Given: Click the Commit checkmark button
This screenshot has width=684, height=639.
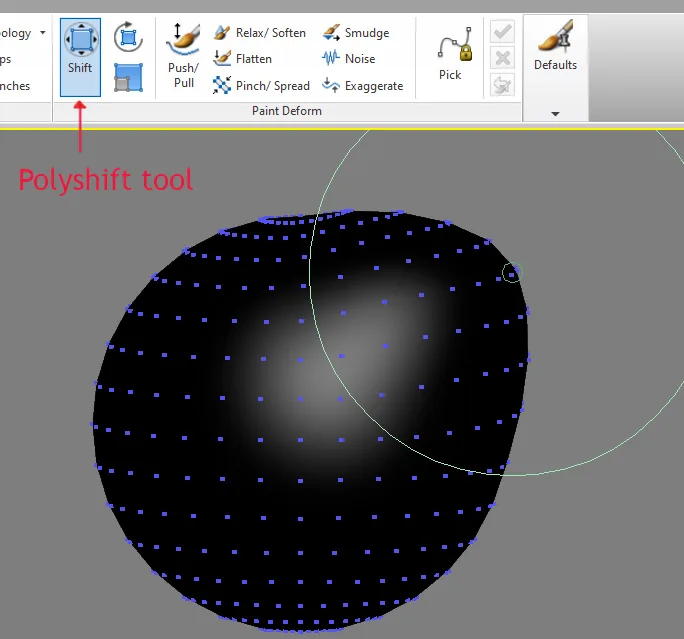Looking at the screenshot, I should click(x=503, y=32).
